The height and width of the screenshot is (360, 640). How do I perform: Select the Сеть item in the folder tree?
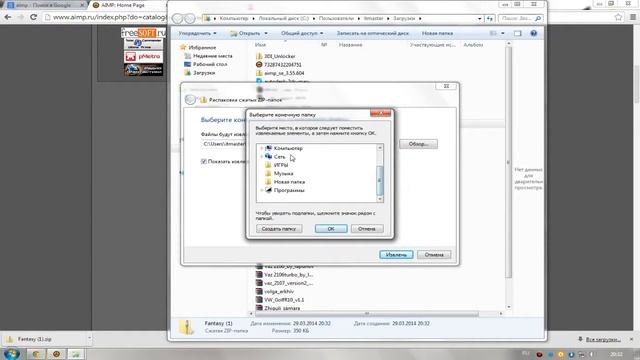(279, 157)
